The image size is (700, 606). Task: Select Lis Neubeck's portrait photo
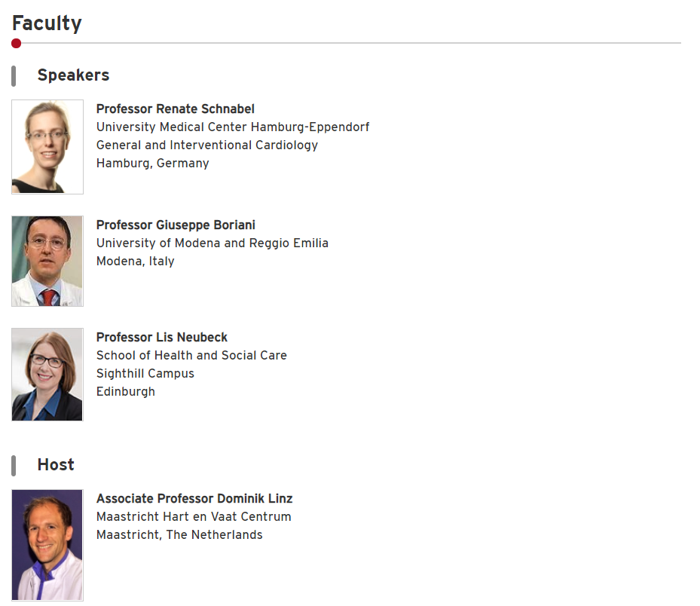point(47,375)
